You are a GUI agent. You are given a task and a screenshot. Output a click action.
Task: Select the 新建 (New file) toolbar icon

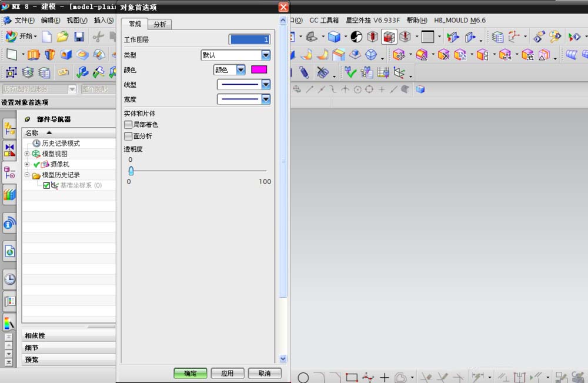point(46,36)
